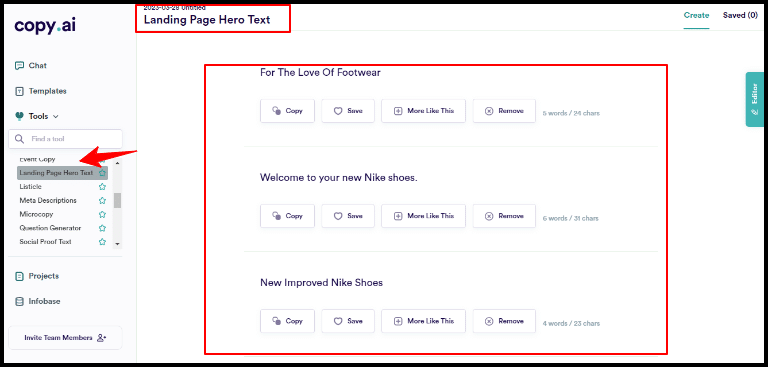Click Invite Team Members button
This screenshot has height=367, width=768.
tap(65, 338)
